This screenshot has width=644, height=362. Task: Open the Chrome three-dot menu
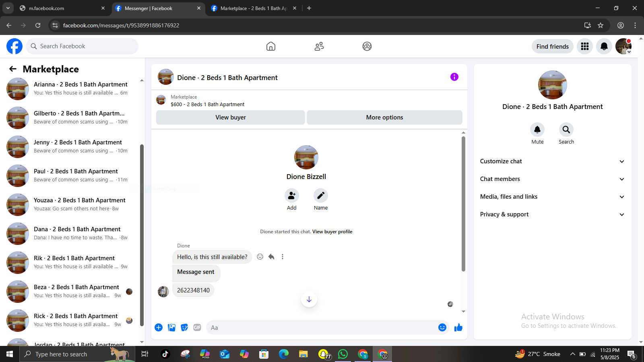pyautogui.click(x=635, y=25)
